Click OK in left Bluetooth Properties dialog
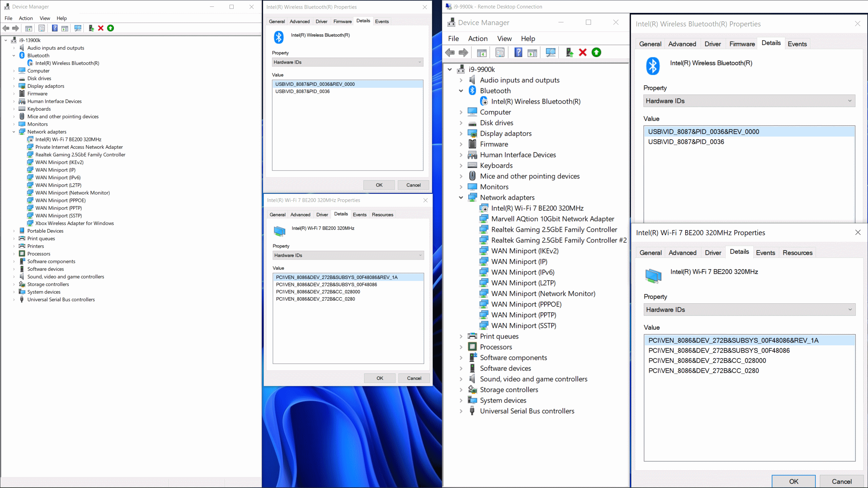The image size is (868, 488). click(379, 185)
